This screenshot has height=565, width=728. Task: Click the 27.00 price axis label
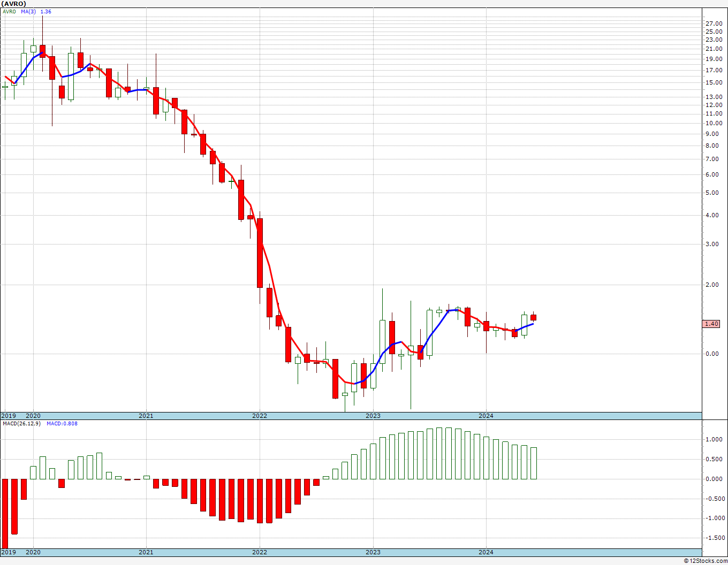pos(714,24)
